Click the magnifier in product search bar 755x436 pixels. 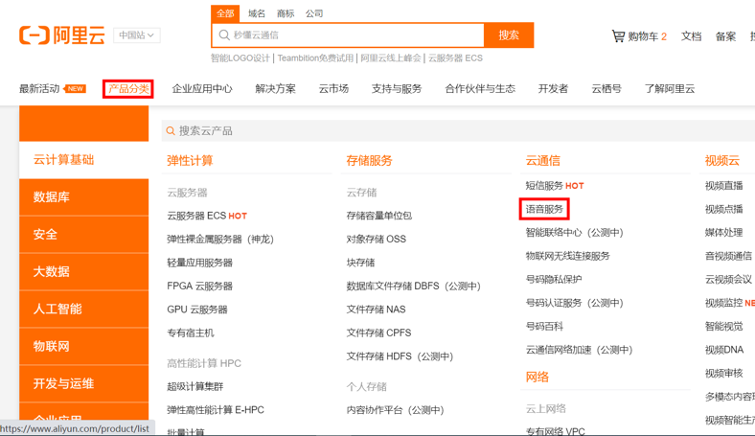[171, 131]
